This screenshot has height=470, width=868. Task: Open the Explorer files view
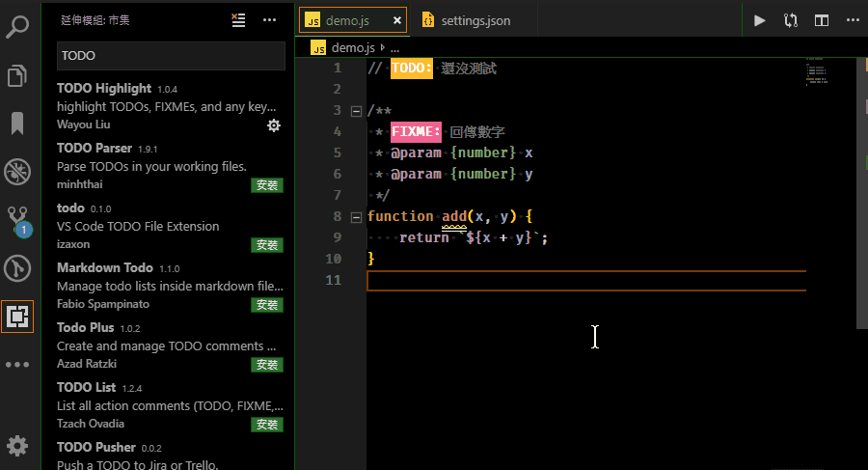tap(17, 76)
